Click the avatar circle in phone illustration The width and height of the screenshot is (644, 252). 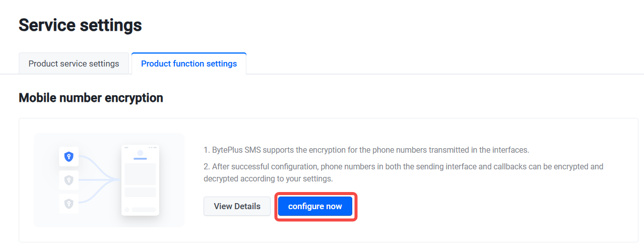pyautogui.click(x=140, y=153)
